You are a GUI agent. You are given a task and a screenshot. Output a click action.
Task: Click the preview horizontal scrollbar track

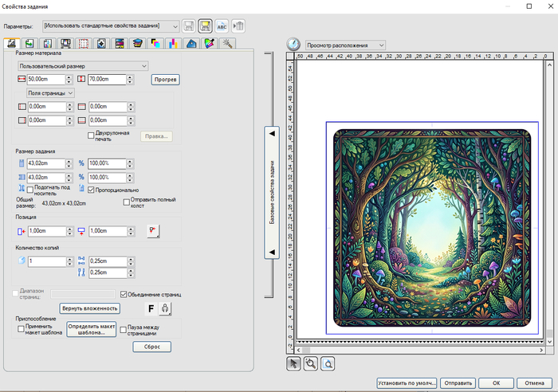pos(420,350)
